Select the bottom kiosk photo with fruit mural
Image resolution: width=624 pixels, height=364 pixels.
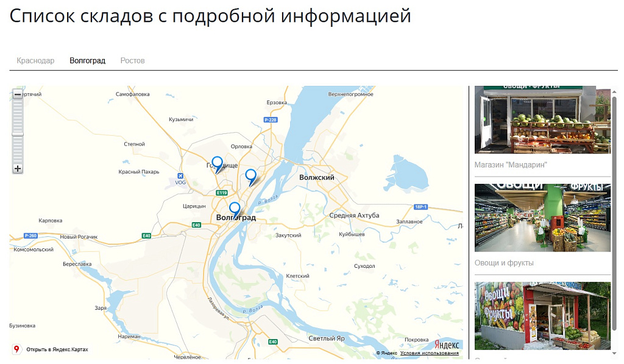(542, 315)
